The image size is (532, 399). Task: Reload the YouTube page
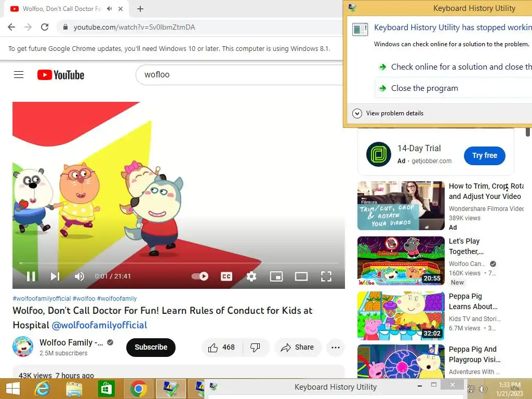[45, 27]
